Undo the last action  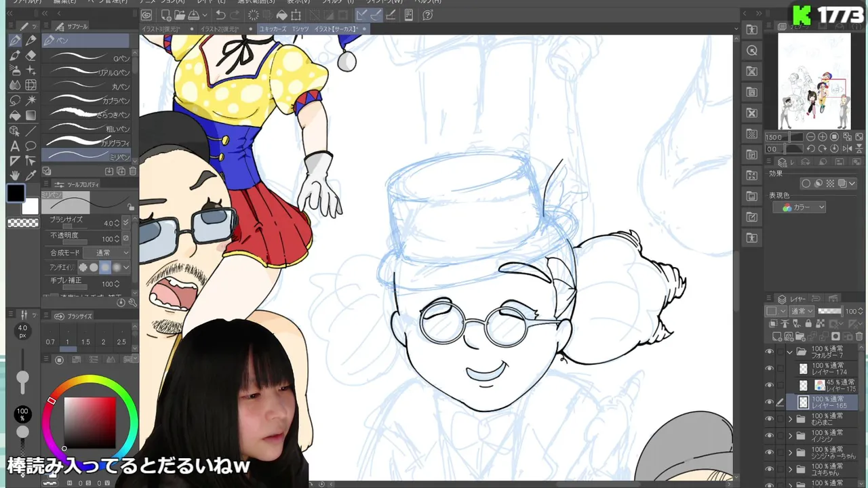point(220,15)
